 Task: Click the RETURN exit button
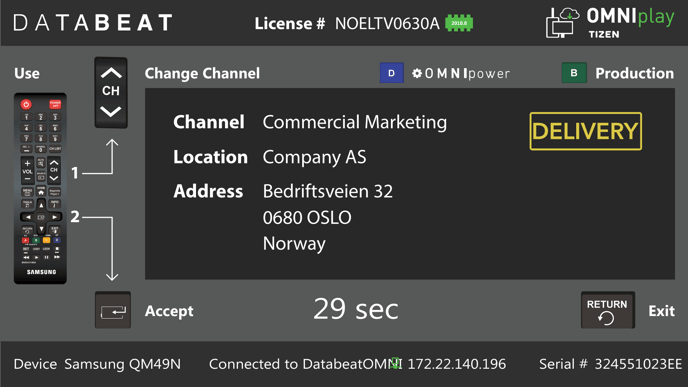[x=608, y=310]
